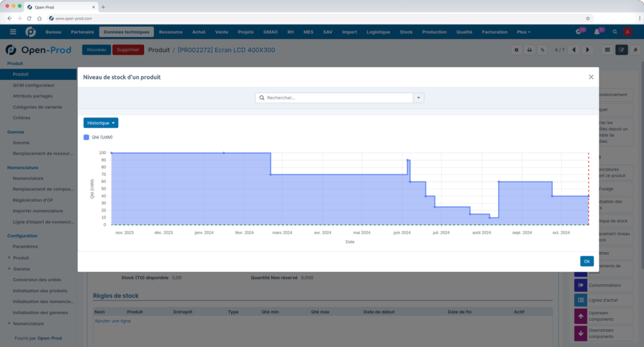
Task: Click the Nouveau button
Action: coord(96,50)
